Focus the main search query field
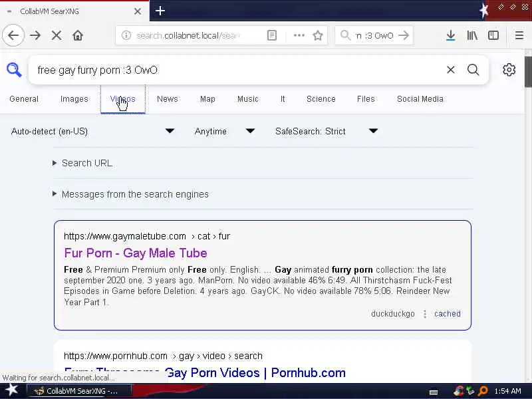Screen dimensions: 532x399 click(x=237, y=70)
